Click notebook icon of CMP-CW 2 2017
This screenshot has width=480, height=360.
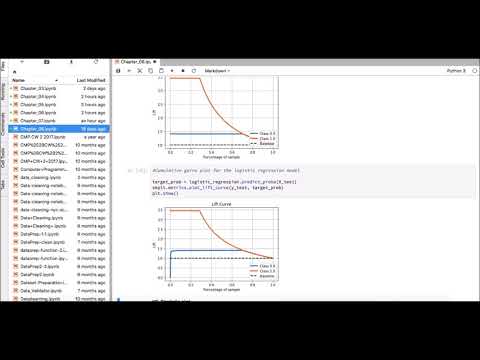click(16, 137)
